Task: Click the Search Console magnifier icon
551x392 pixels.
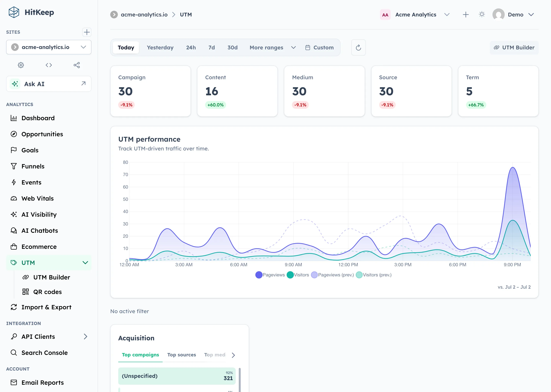Action: coord(14,353)
